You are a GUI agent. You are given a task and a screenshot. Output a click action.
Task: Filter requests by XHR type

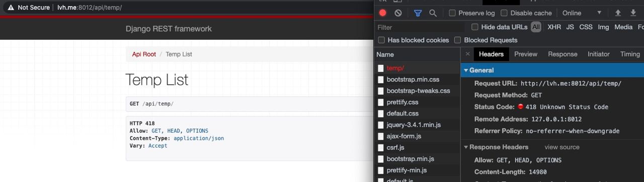(x=554, y=27)
